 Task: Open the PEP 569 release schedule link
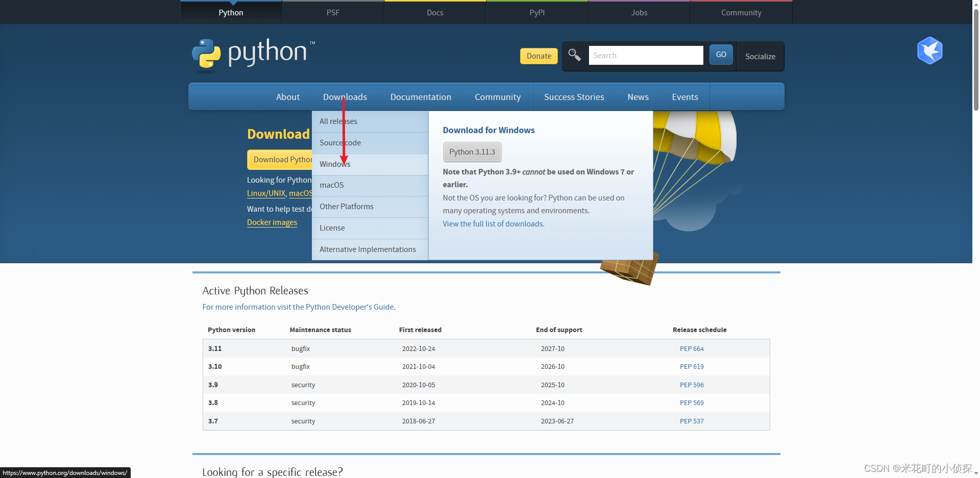coord(692,403)
